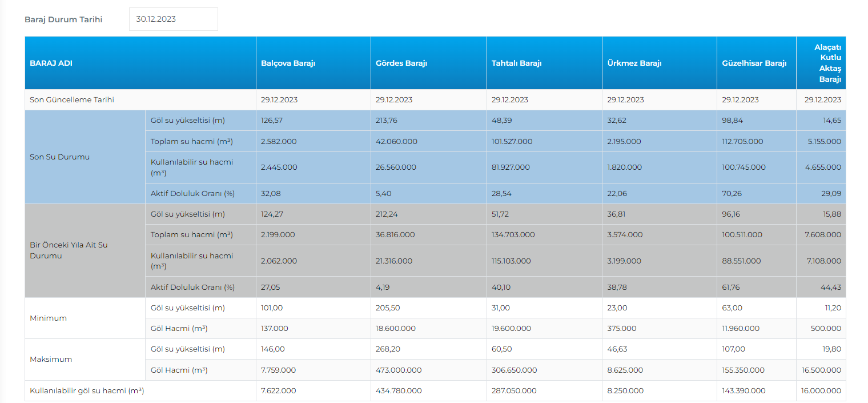
Task: Click the Bir Önceki Yıla Ait Su Durumu label
Action: pyautogui.click(x=69, y=250)
